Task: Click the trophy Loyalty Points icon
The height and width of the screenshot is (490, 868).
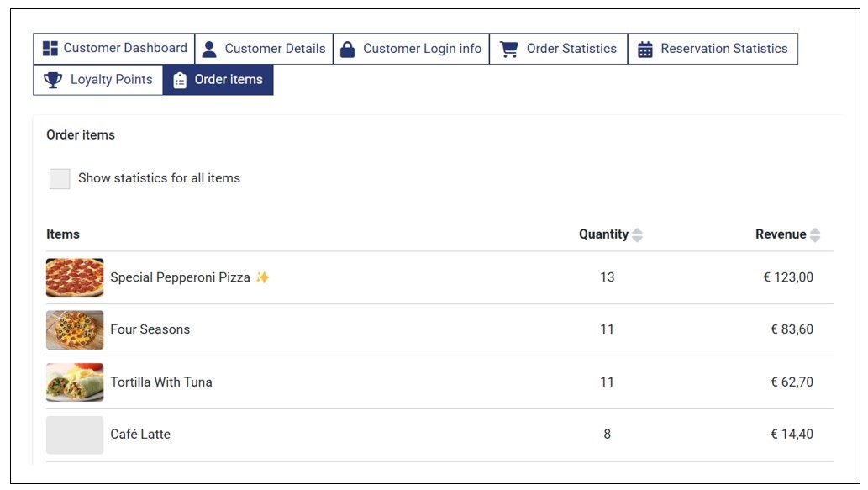Action: coord(53,80)
